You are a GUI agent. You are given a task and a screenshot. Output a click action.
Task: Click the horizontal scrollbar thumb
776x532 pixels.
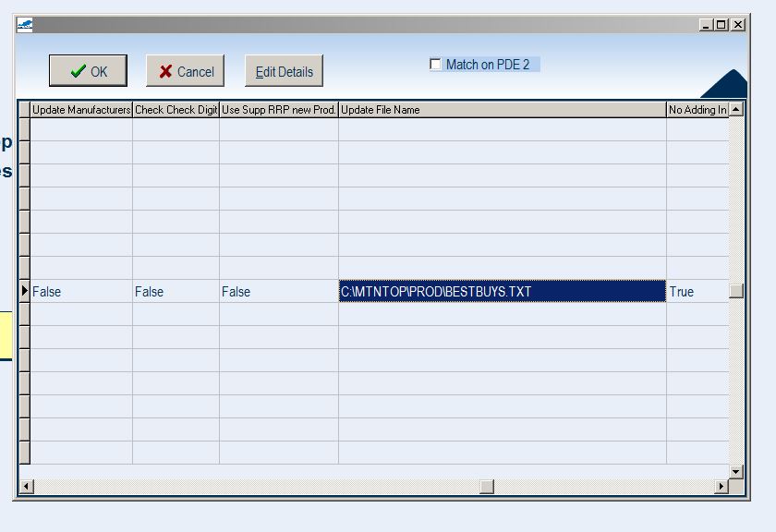(487, 486)
